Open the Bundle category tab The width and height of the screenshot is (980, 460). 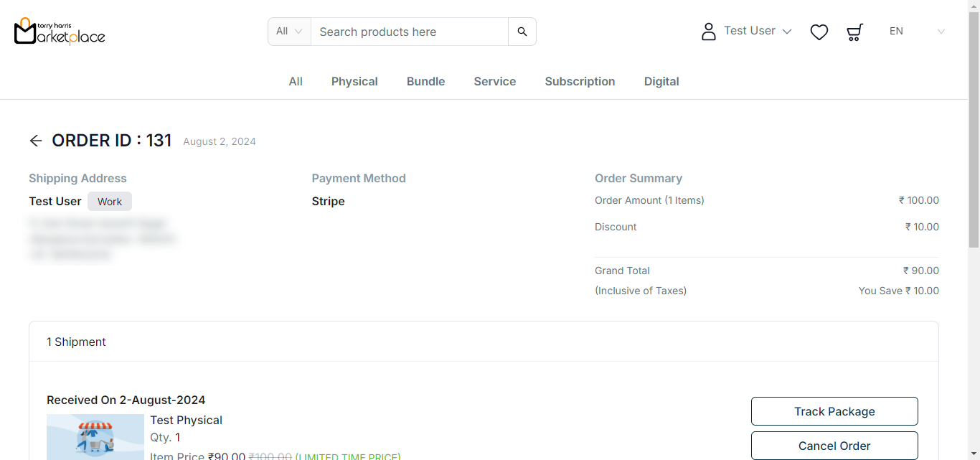pos(425,82)
